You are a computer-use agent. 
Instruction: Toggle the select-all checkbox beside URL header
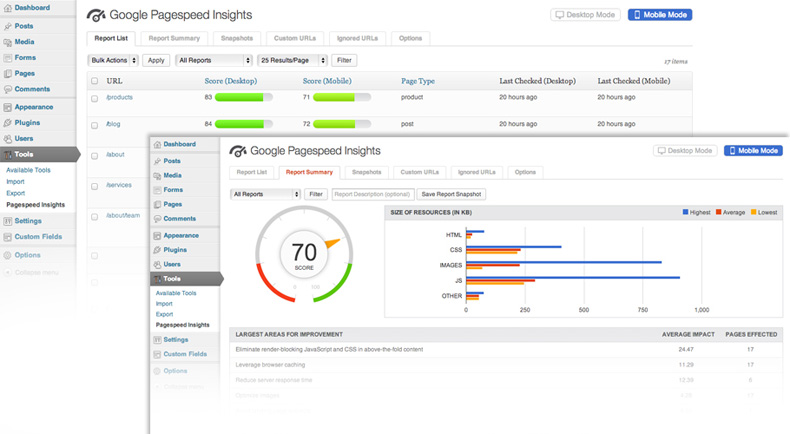(94, 81)
